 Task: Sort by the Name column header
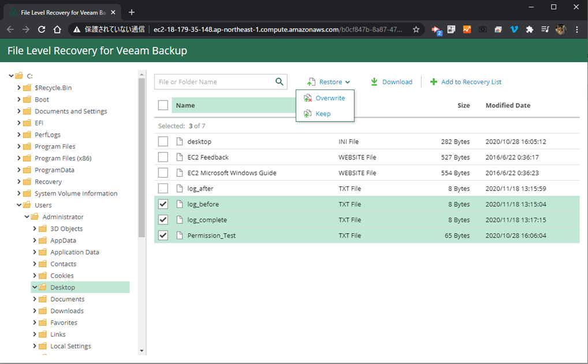pos(185,105)
